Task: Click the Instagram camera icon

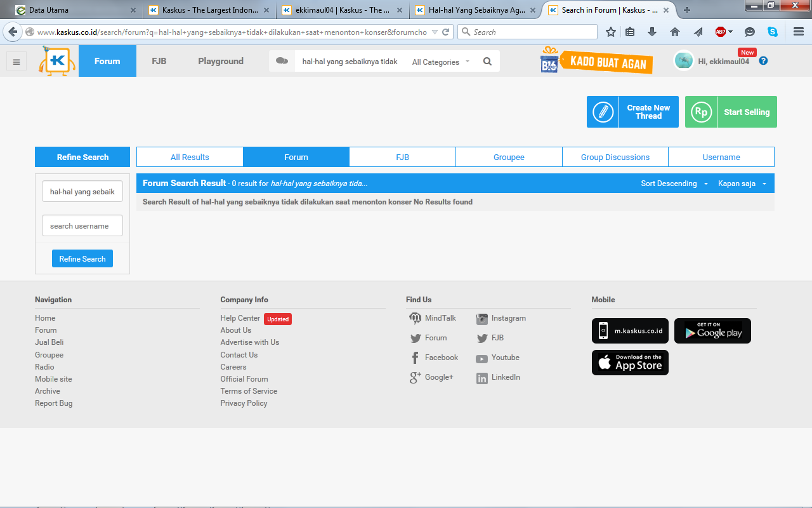Action: pos(482,319)
